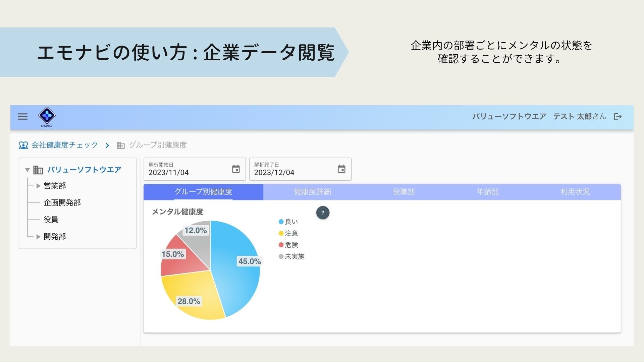Click the building icon beside バリューソフトウエア
This screenshot has width=644, height=362.
38,170
